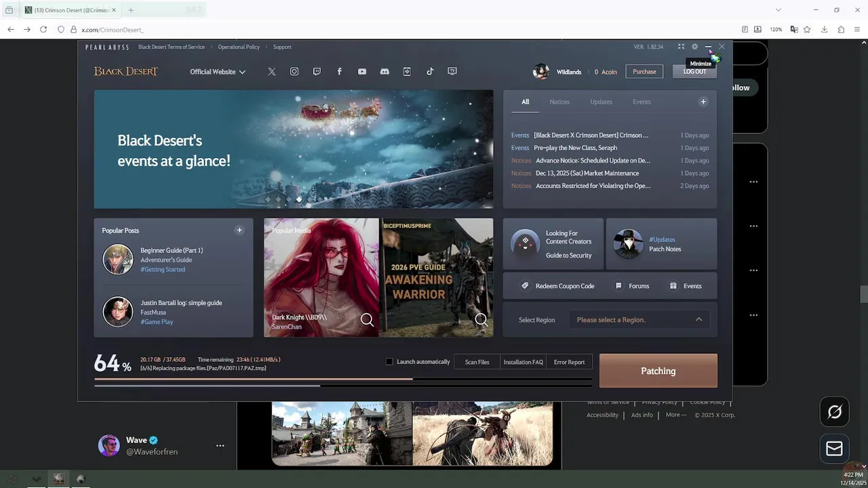
Task: Open browser downloads icon
Action: pos(824,29)
